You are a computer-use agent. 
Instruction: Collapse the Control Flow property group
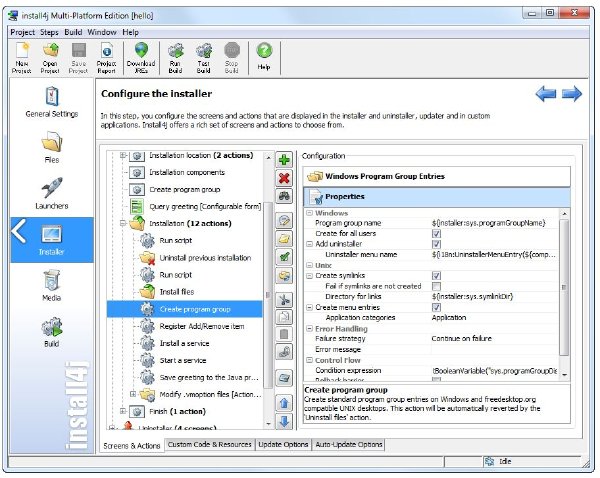(x=309, y=360)
